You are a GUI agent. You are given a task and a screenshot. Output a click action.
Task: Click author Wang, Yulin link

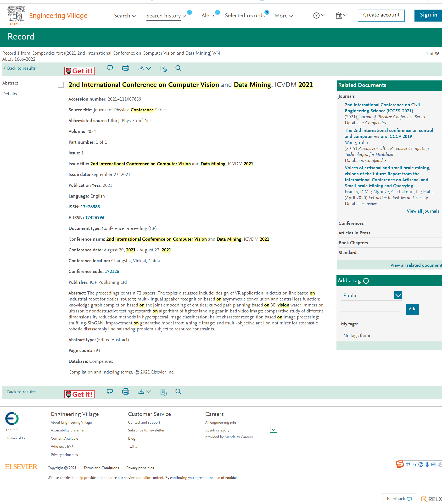tap(356, 142)
